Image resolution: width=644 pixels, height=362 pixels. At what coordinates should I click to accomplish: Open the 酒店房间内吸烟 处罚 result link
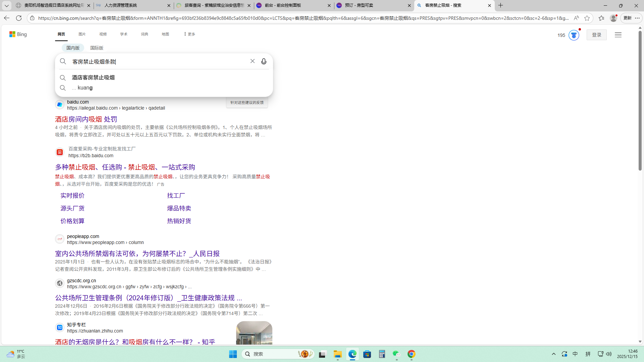(86, 119)
